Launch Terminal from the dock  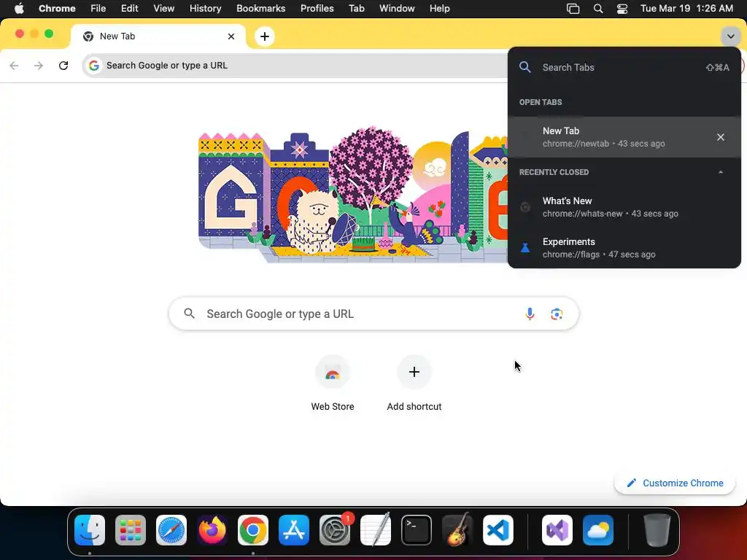click(x=417, y=530)
